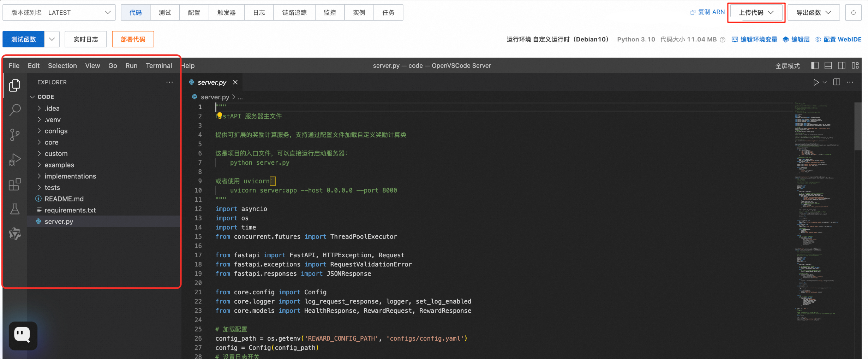868x359 pixels.
Task: Open the File menu
Action: click(14, 66)
